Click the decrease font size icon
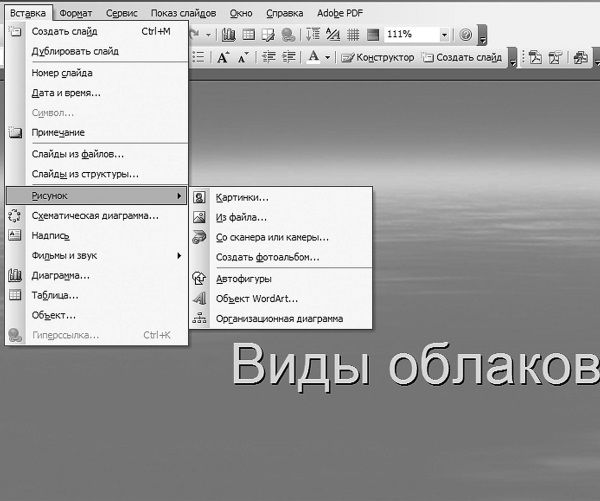 243,58
